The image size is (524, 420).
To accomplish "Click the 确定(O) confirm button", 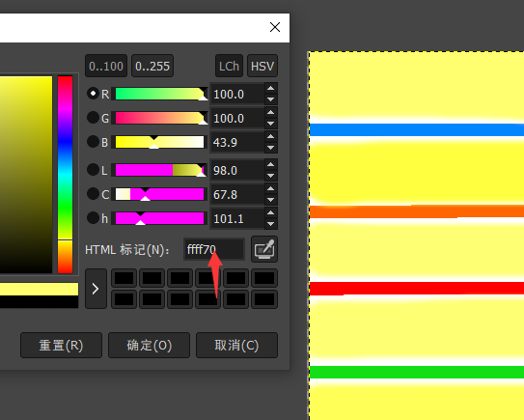I will coord(149,345).
